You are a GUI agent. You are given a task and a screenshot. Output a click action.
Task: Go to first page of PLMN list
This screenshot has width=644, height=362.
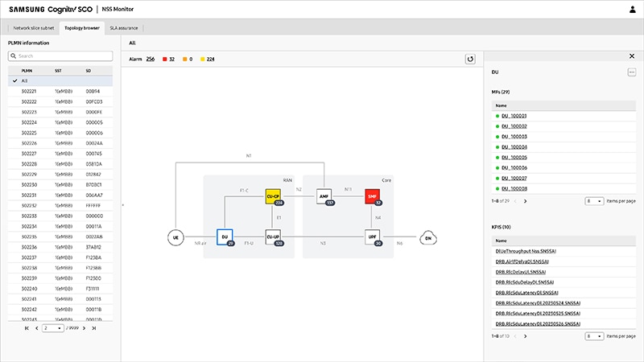(27, 328)
